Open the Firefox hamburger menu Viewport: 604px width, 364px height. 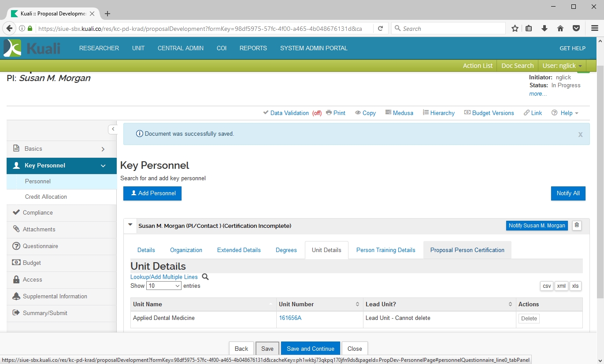pos(594,29)
